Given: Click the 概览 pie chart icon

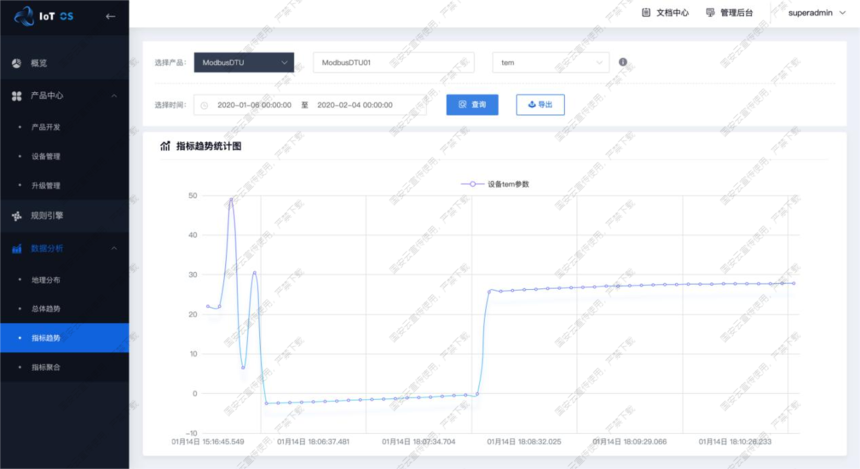Looking at the screenshot, I should click(16, 63).
